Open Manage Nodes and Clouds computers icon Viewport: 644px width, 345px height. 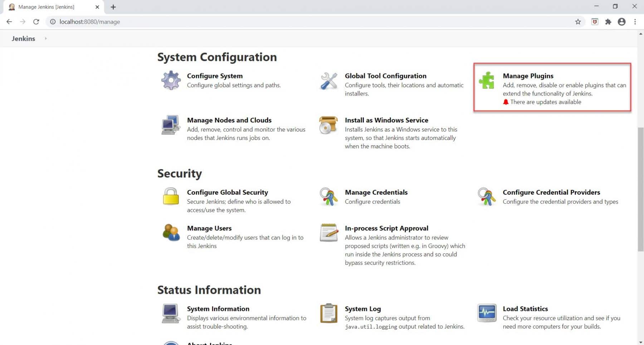pyautogui.click(x=171, y=125)
